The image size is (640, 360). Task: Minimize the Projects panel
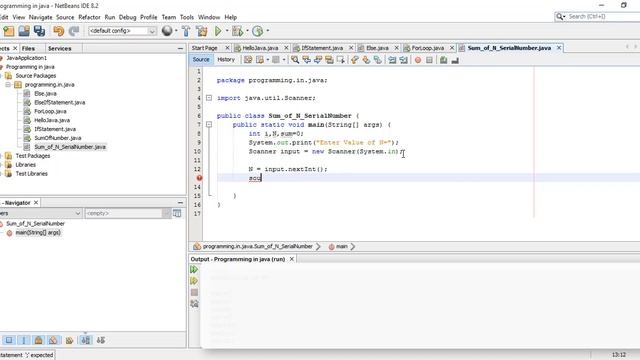(x=180, y=48)
